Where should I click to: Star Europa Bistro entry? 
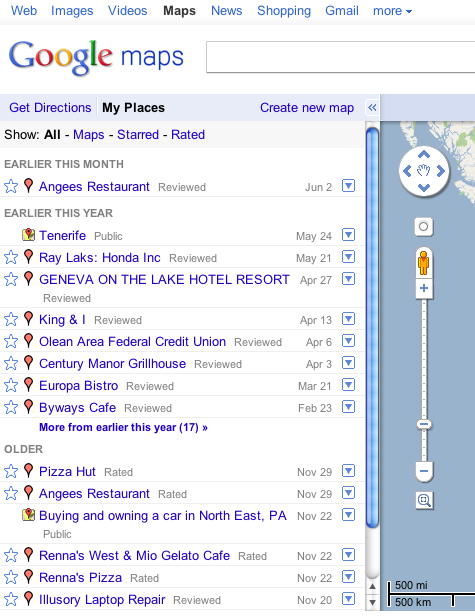(11, 385)
